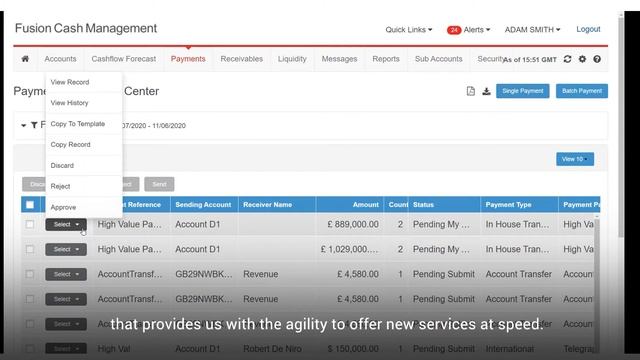The image size is (640, 360).
Task: Choose Copy To Template menu entry
Action: [x=84, y=124]
